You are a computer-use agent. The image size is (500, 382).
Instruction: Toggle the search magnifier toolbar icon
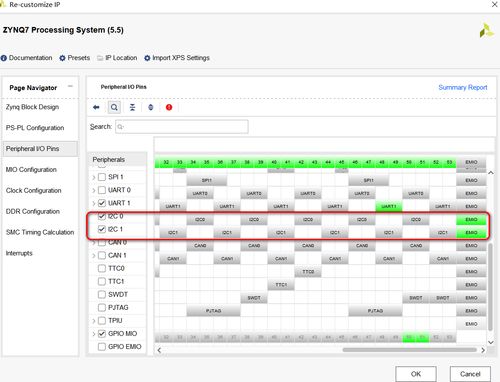tap(114, 107)
